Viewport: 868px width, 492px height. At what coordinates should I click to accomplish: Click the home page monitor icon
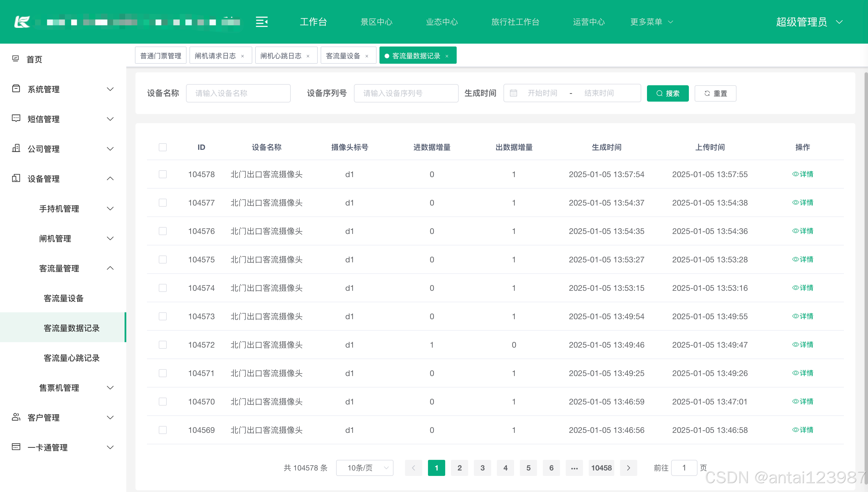(15, 59)
